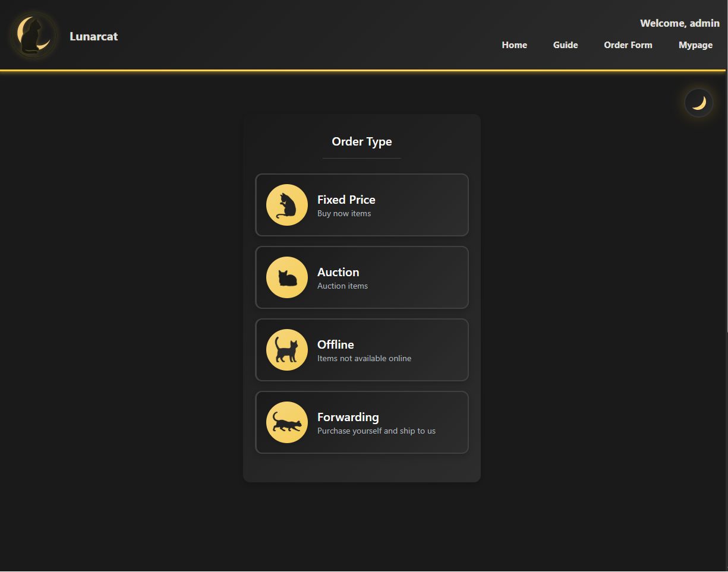Image resolution: width=728 pixels, height=572 pixels.
Task: Click the sitting cat icon for Fixed Price
Action: tap(287, 205)
